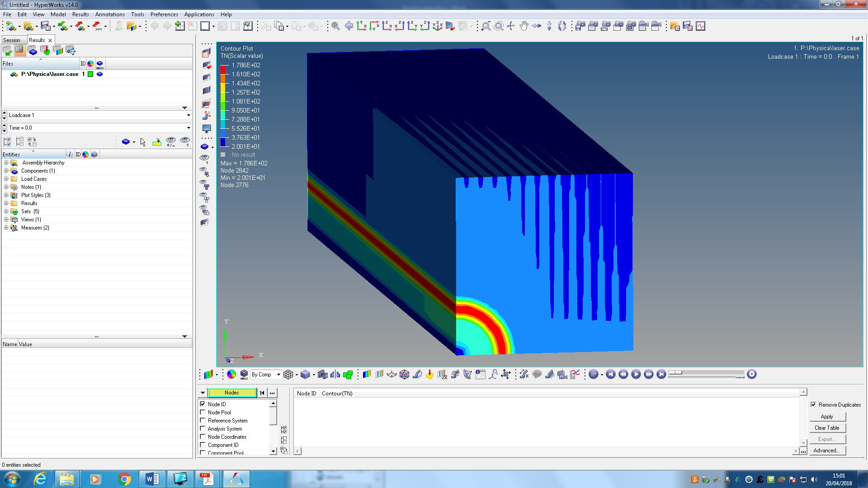Uncheck the Node ID checkbox

tap(203, 404)
